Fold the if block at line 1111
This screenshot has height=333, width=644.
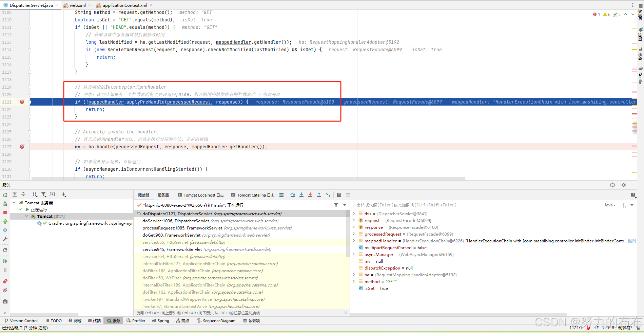click(x=30, y=27)
